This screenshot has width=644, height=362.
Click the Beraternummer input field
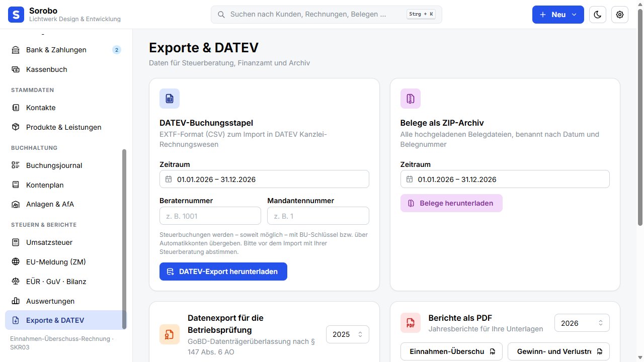point(210,216)
